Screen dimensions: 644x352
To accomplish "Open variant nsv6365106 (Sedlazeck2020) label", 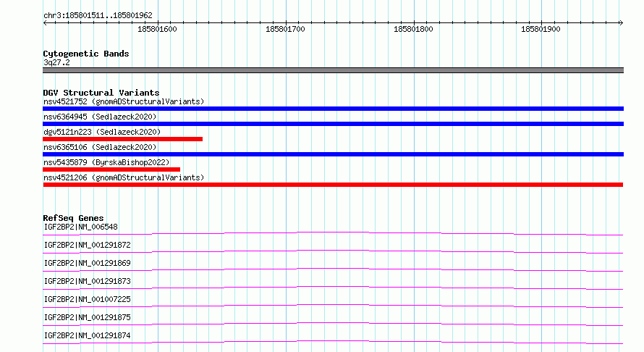I will [x=100, y=147].
